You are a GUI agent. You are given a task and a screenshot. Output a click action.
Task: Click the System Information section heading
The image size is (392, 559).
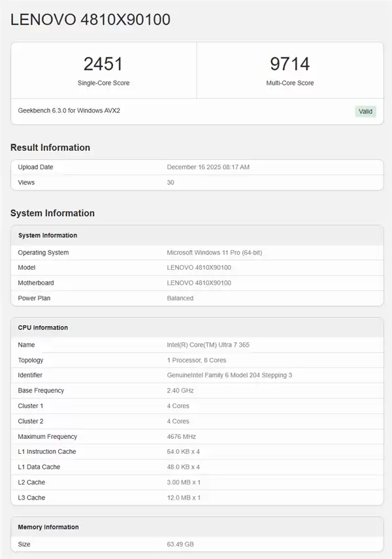[52, 213]
